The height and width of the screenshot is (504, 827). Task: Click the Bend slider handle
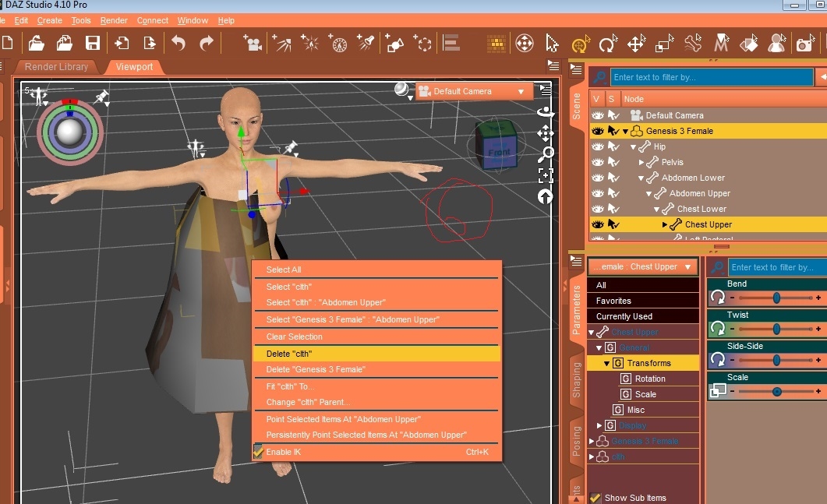click(777, 298)
